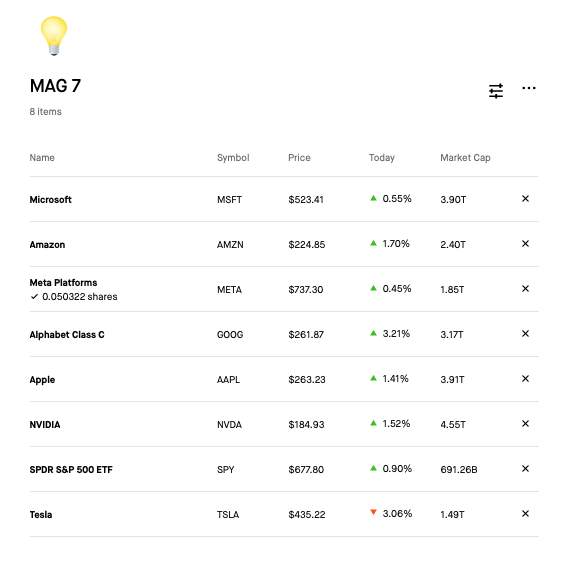The width and height of the screenshot is (563, 567).
Task: Click the $263.23 price
Action: tap(307, 380)
